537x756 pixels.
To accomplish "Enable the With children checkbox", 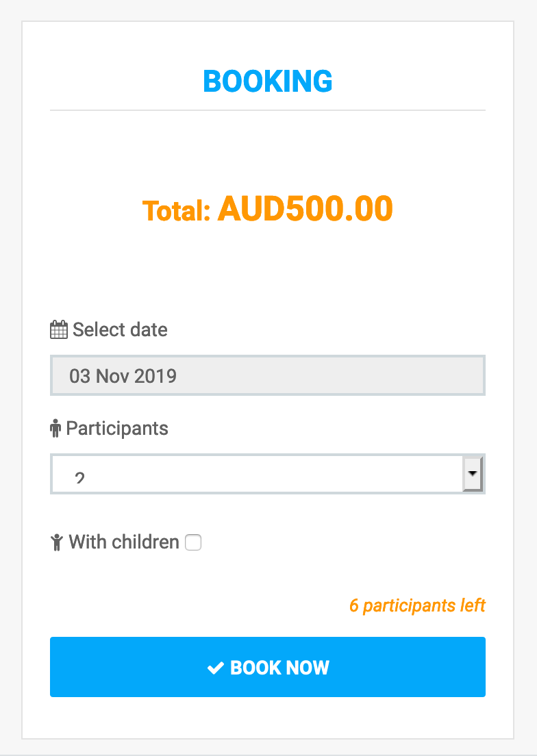I will click(x=194, y=543).
